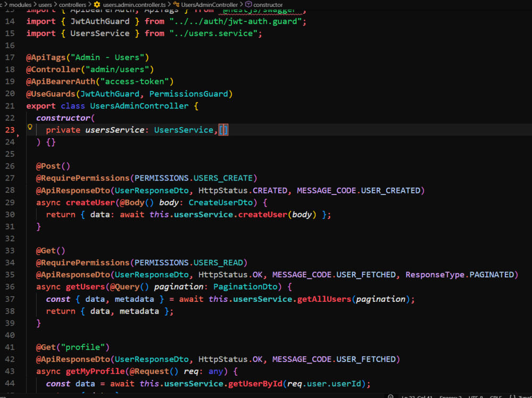Image resolution: width=532 pixels, height=398 pixels.
Task: Click the getMyProfile method name
Action: [95, 371]
